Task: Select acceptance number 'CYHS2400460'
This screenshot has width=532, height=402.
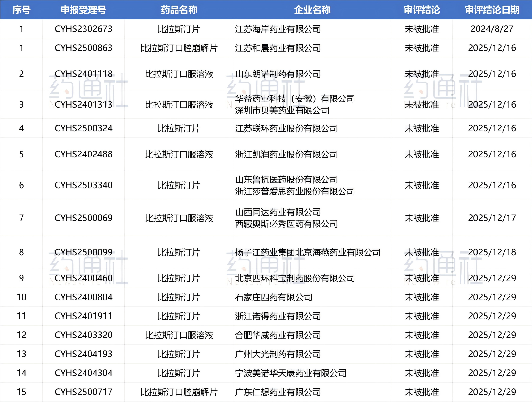Action: click(x=84, y=278)
